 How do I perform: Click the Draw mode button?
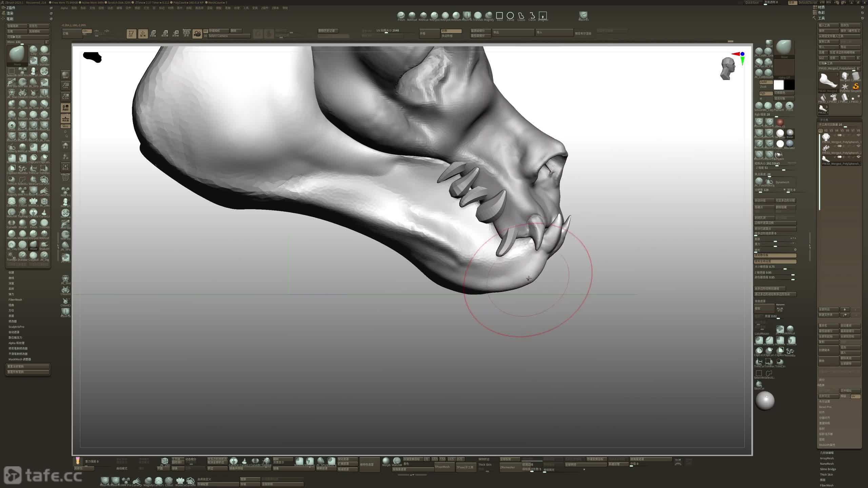tap(142, 34)
